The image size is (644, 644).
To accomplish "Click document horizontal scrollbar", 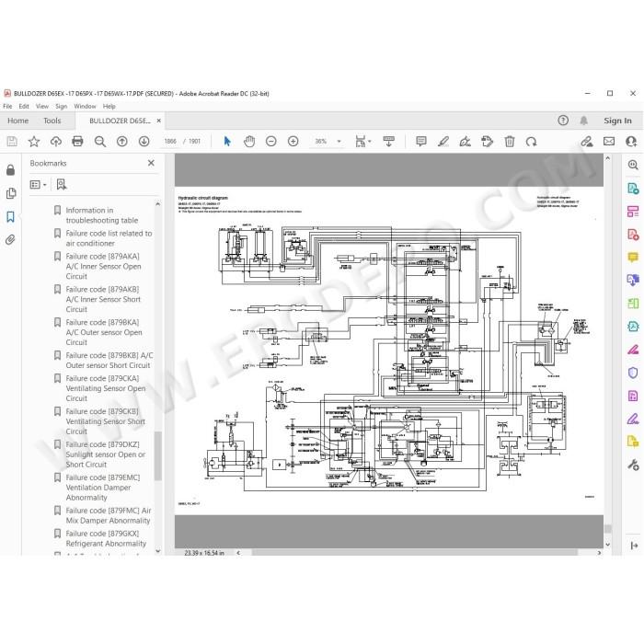I will tap(415, 552).
